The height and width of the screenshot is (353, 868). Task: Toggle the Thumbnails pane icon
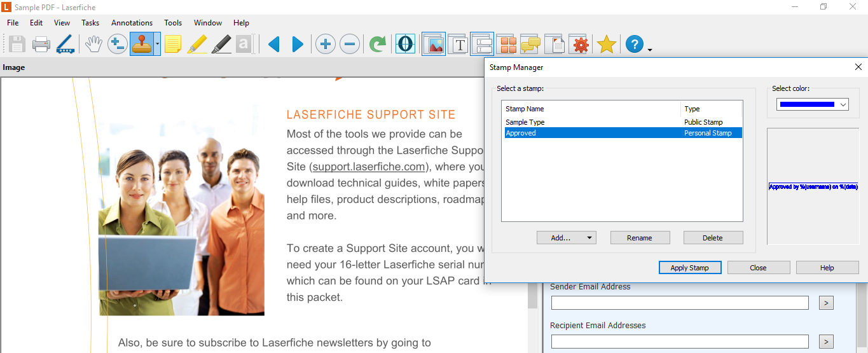pyautogui.click(x=507, y=44)
